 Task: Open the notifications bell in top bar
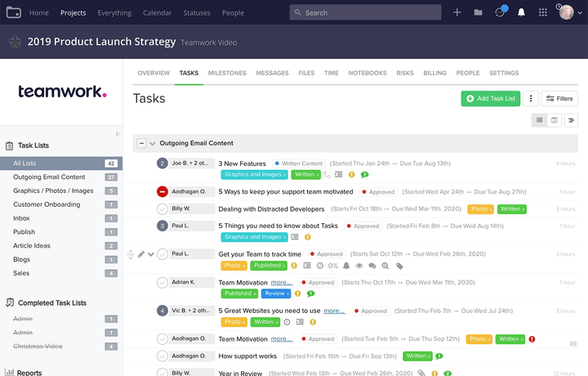coord(521,12)
